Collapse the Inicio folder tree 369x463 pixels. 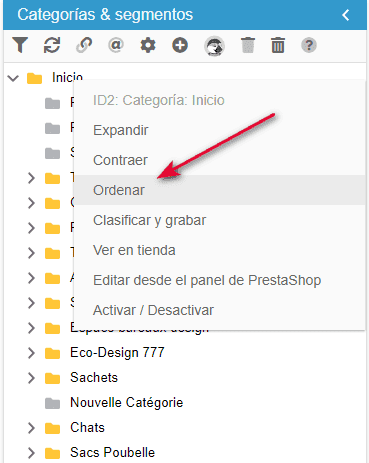13,79
